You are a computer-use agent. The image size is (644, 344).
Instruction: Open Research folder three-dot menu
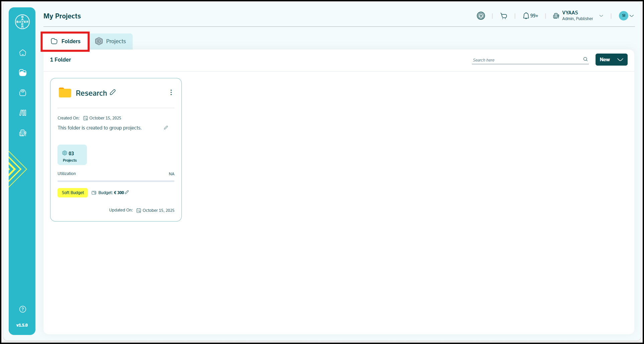click(171, 92)
